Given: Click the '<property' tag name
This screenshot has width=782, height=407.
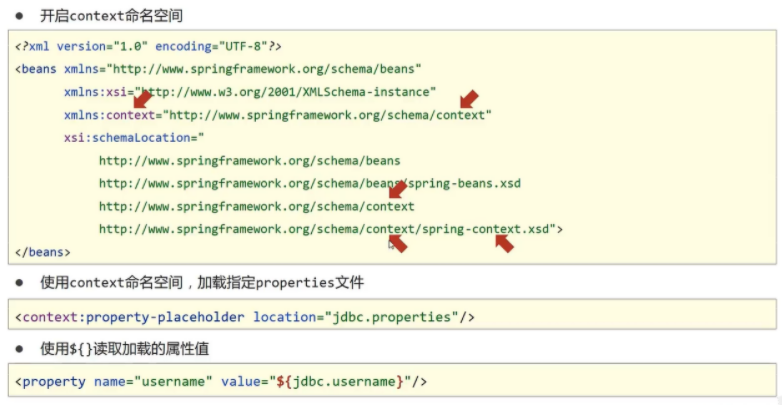Looking at the screenshot, I should 50,382.
